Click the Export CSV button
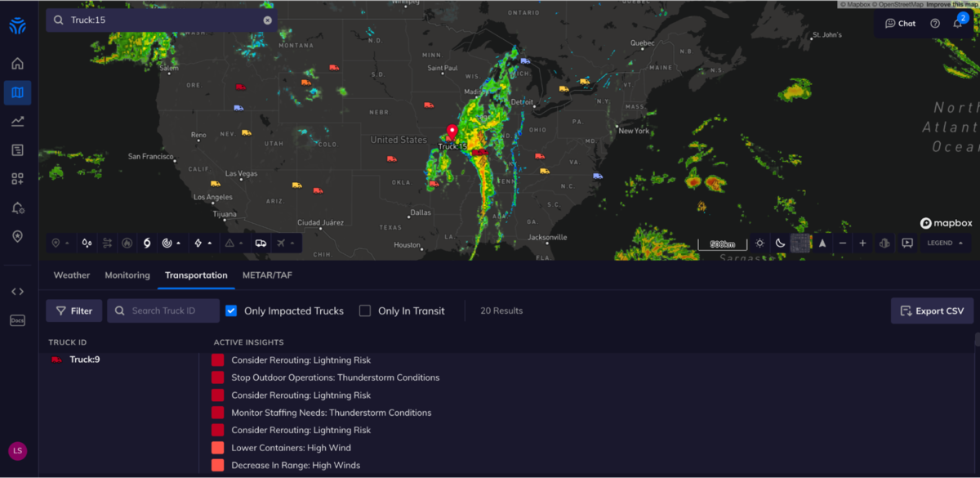Image resolution: width=980 pixels, height=478 pixels. point(932,310)
